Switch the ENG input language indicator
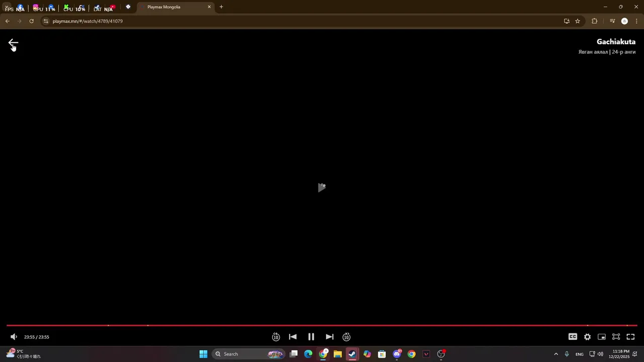The height and width of the screenshot is (362, 644). point(580,354)
